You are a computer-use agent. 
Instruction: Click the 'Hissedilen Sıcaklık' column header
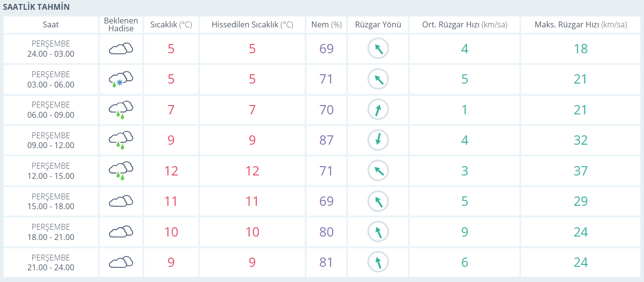(x=252, y=24)
